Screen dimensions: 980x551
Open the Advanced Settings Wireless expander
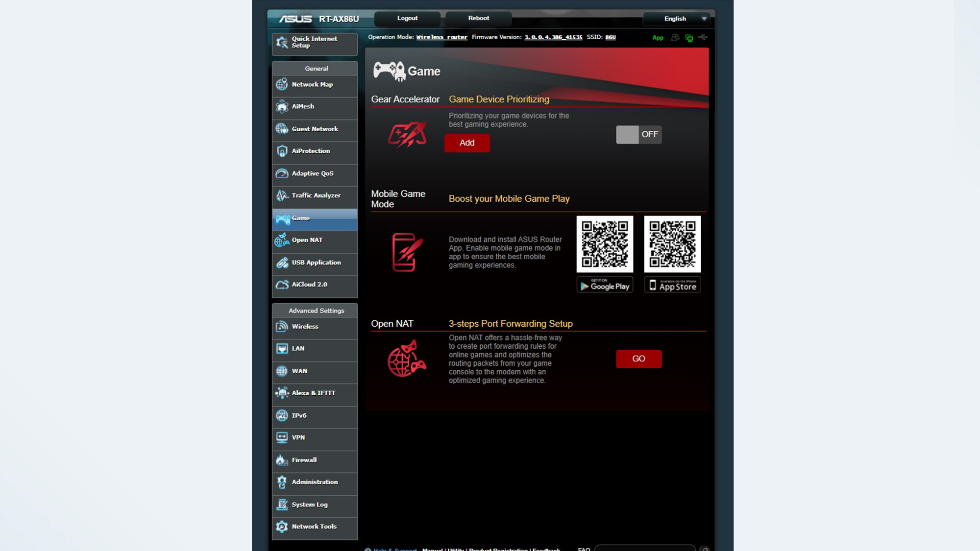[x=314, y=326]
